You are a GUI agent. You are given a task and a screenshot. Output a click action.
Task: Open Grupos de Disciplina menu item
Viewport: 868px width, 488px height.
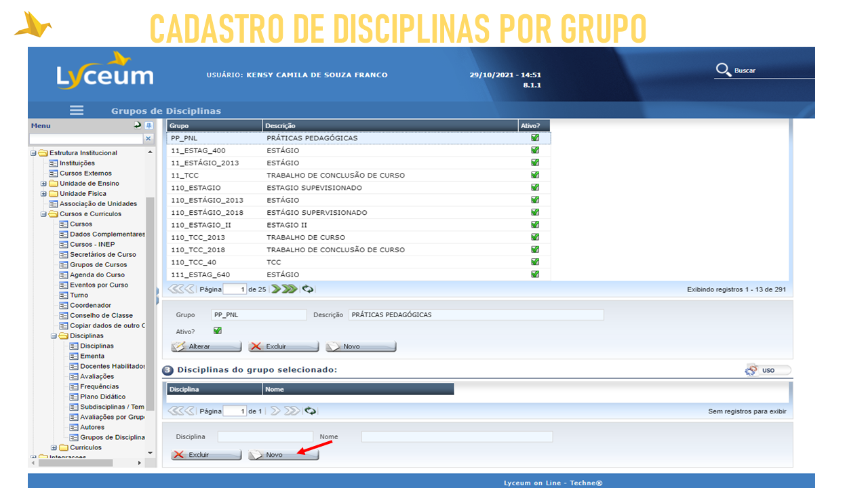[x=112, y=437]
